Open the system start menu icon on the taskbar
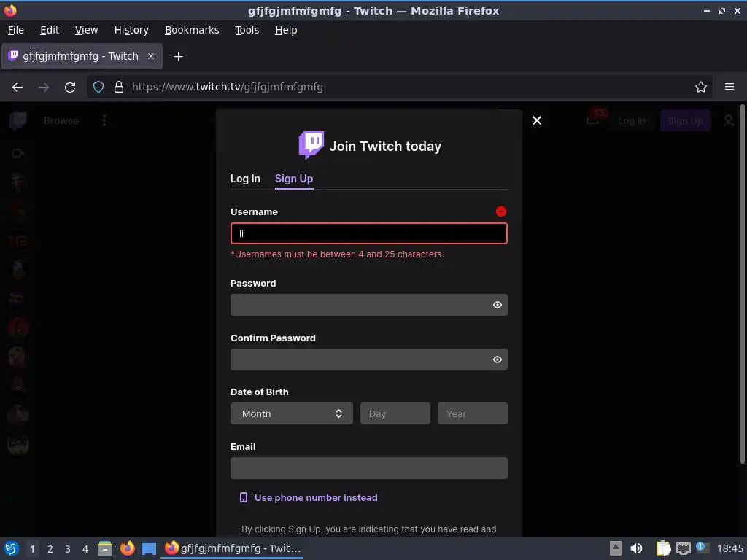Viewport: 747px width, 560px height. coord(12,548)
